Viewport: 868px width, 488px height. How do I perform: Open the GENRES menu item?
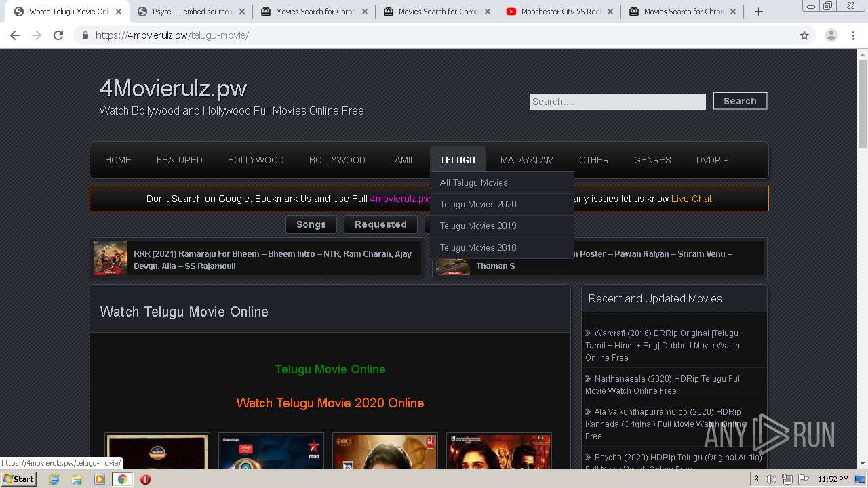click(x=652, y=160)
